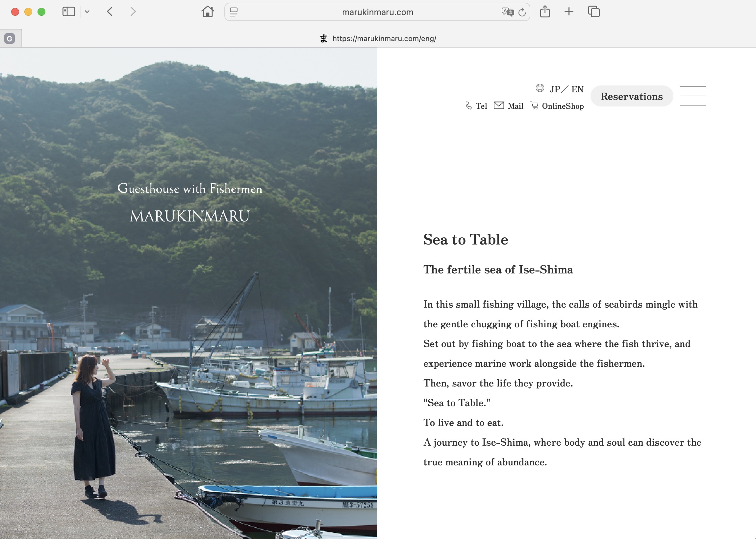Click the forward navigation arrow
Screen dimensions: 756x539
133,12
